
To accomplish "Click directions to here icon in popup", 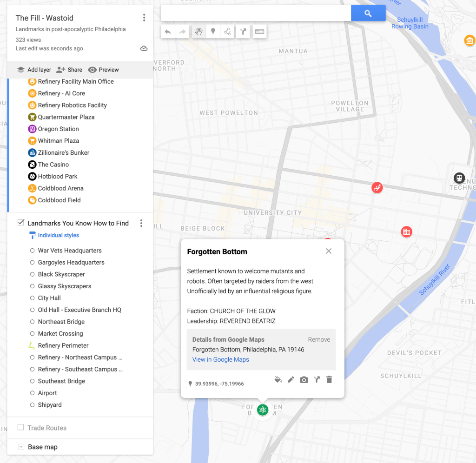I will (x=317, y=379).
